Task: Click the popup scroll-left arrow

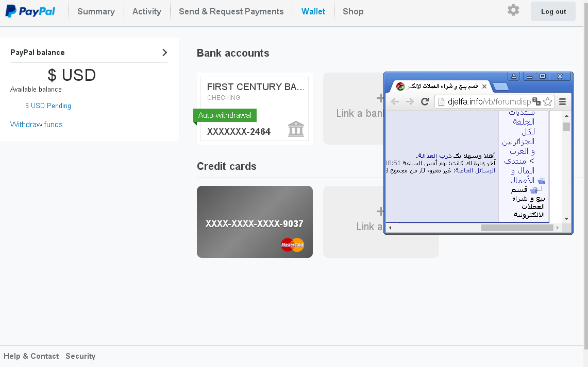Action: point(390,228)
